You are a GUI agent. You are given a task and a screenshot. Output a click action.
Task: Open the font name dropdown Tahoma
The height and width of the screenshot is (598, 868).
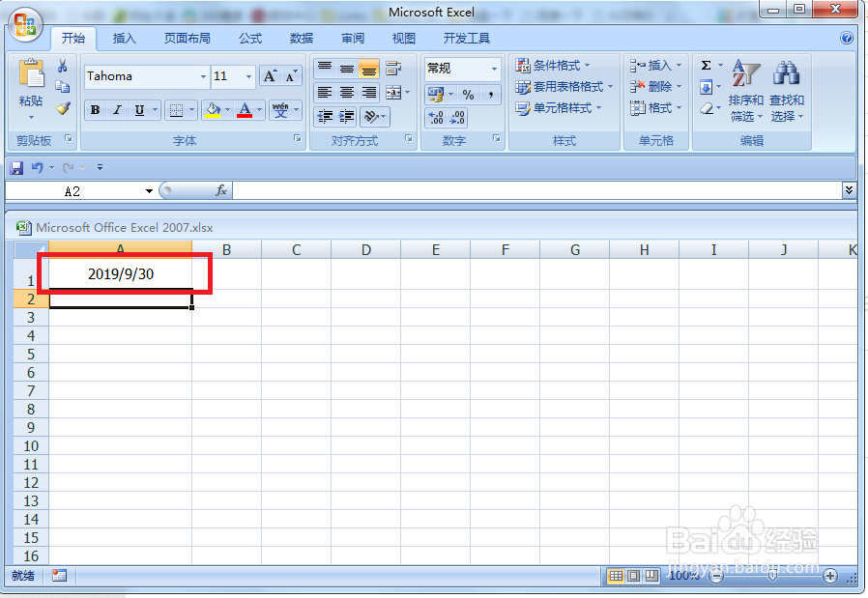(x=204, y=77)
